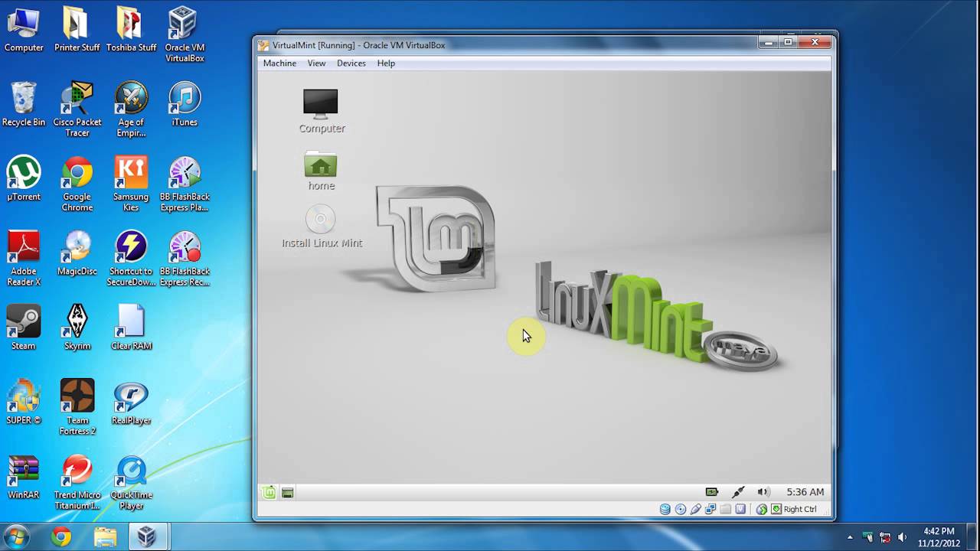Select the Samsung Kies shortcut
The width and height of the screenshot is (980, 551).
pos(131,184)
